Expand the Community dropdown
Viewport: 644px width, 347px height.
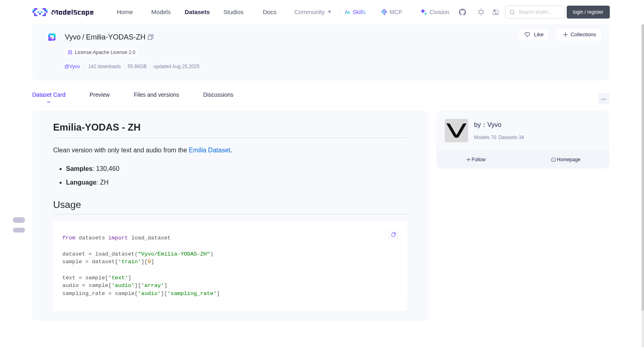coord(313,12)
